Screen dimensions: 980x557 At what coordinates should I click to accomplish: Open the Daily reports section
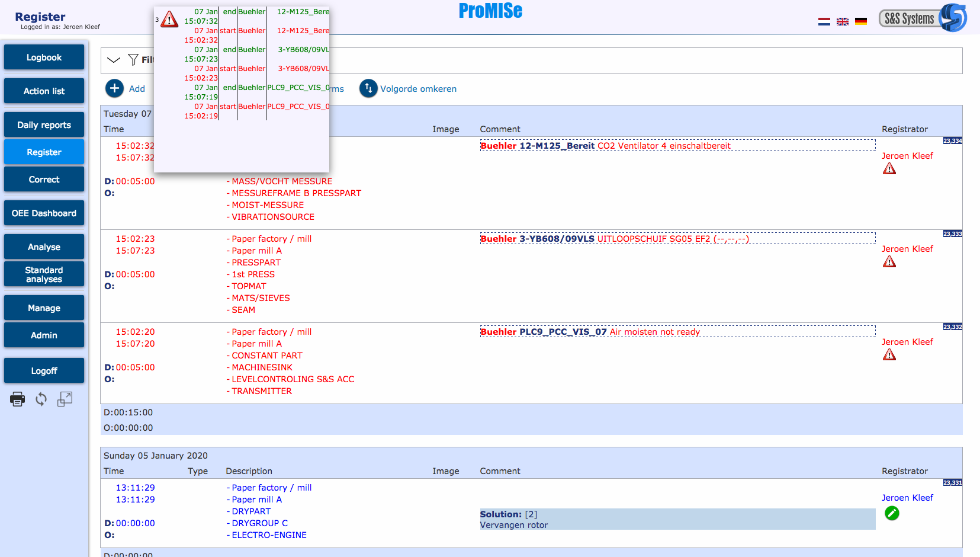(x=44, y=125)
